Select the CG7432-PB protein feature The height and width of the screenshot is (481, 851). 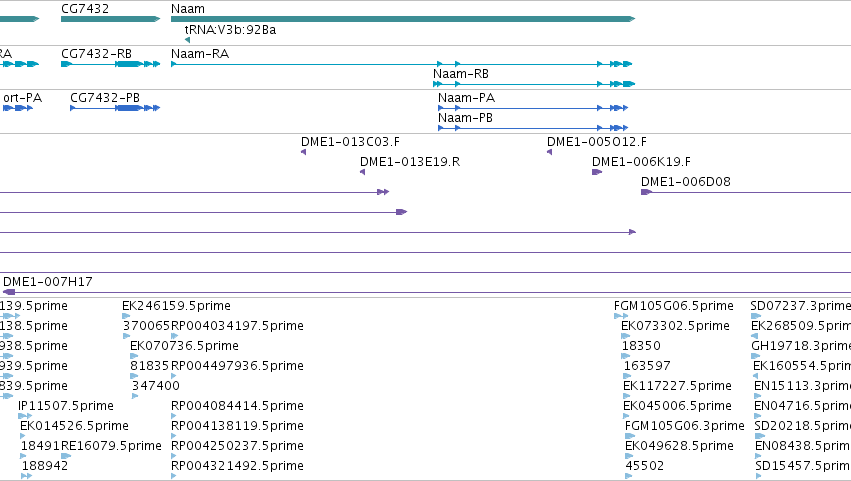point(115,108)
